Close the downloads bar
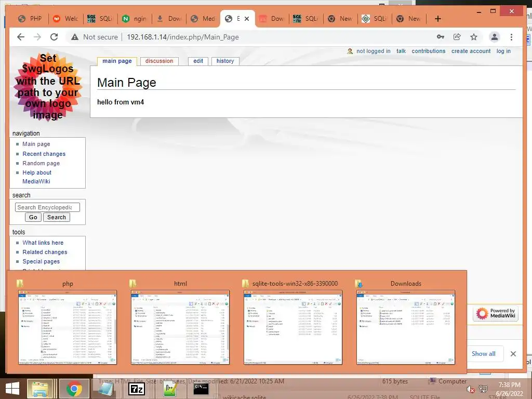The height and width of the screenshot is (399, 532). (513, 354)
